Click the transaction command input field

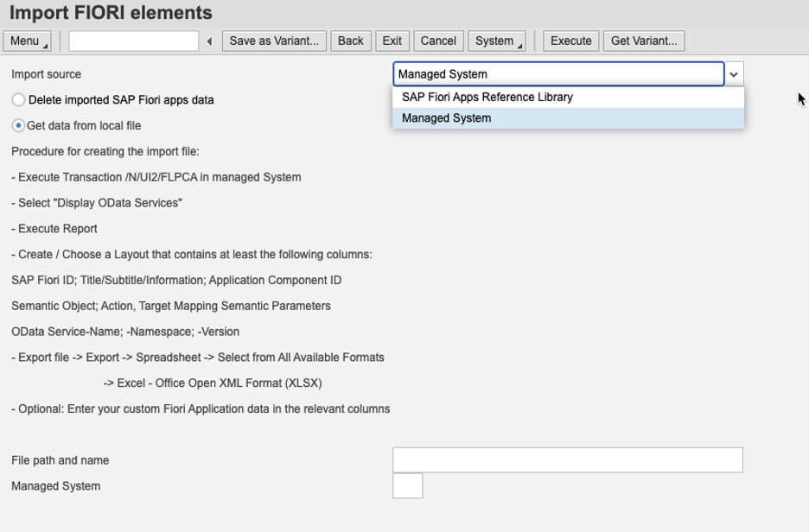coord(134,41)
